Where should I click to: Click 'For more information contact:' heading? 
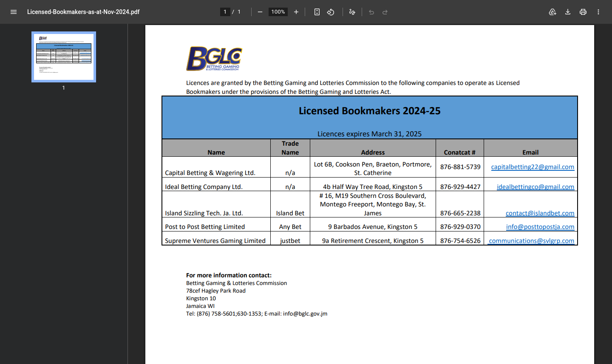click(x=229, y=275)
